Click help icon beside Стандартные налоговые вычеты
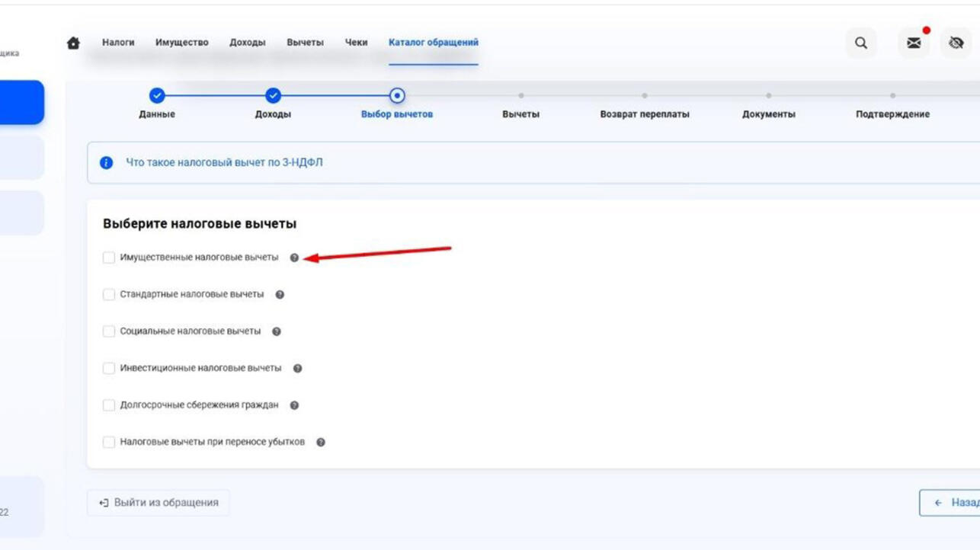 coord(280,295)
